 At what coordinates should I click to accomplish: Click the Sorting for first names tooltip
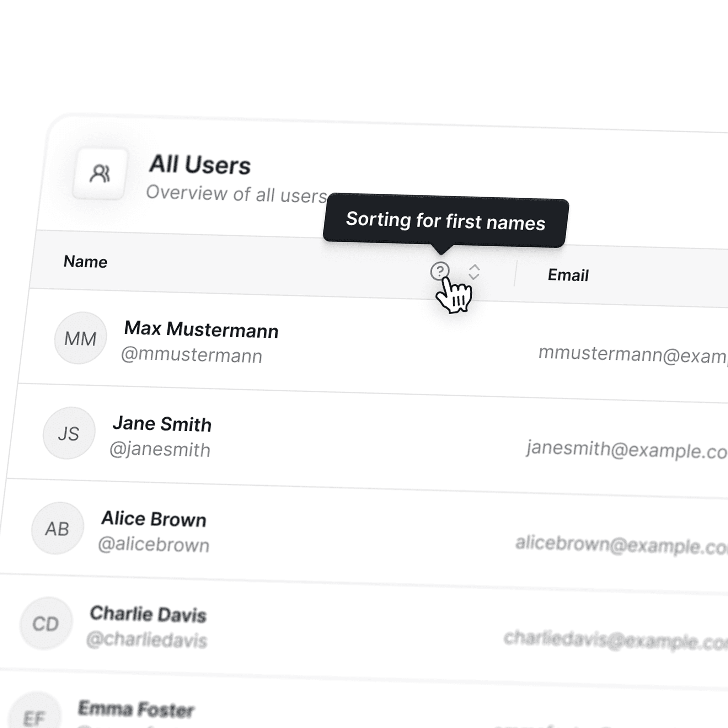[445, 221]
